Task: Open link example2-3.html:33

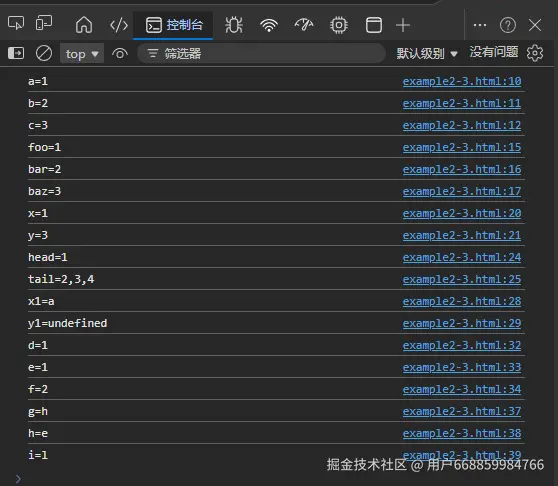Action: click(462, 368)
